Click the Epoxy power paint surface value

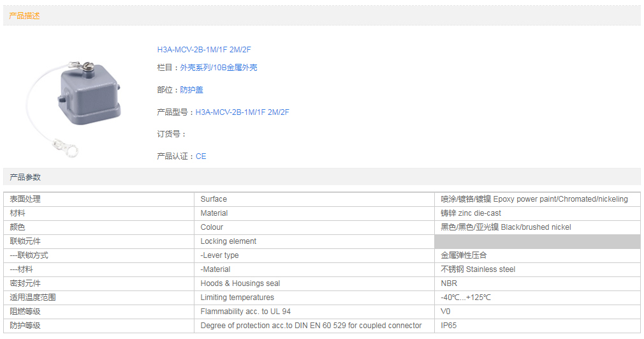[x=534, y=199]
